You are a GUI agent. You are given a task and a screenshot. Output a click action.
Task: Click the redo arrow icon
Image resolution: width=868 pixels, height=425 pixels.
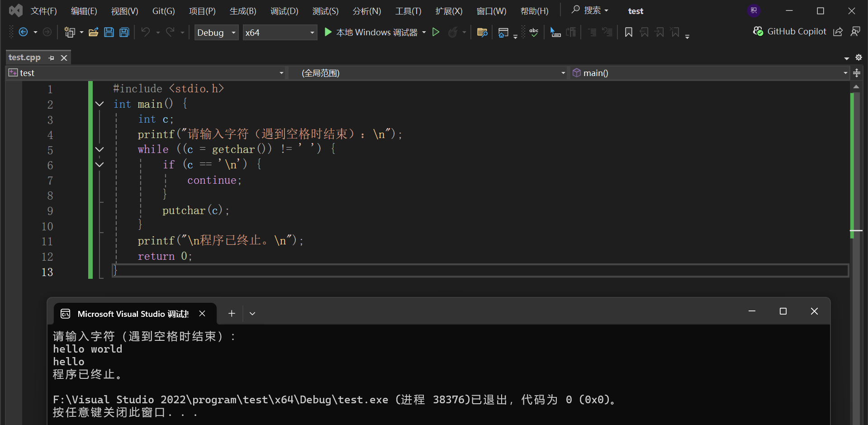[170, 32]
